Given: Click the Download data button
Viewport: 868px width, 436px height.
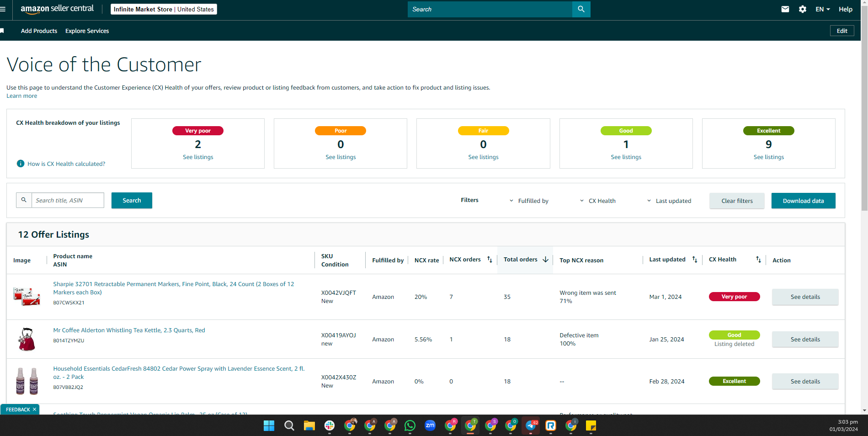Looking at the screenshot, I should point(803,201).
